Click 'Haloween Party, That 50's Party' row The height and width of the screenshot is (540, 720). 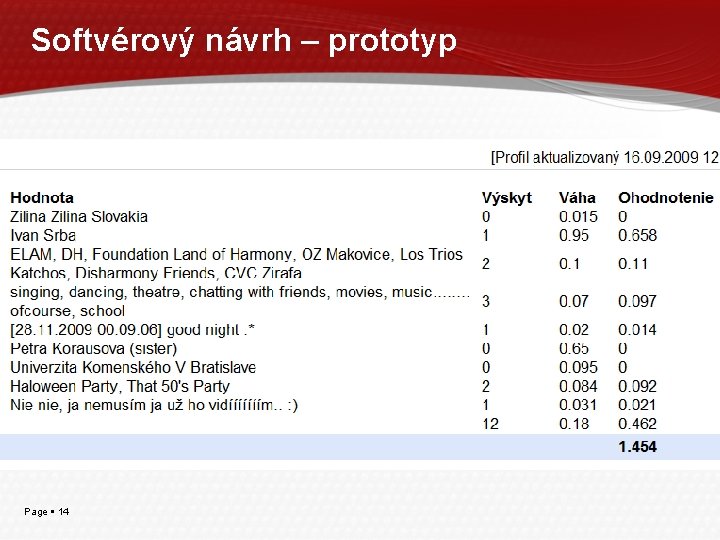pos(120,386)
